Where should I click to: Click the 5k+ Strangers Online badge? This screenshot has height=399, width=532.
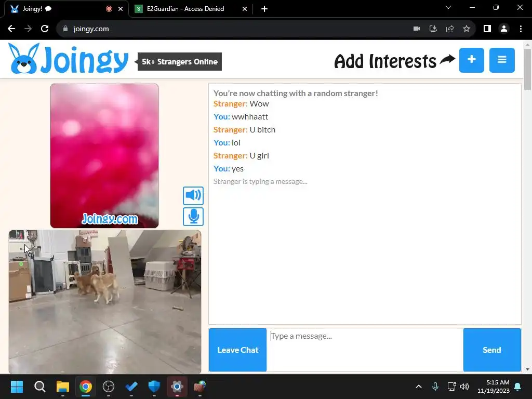(x=179, y=61)
